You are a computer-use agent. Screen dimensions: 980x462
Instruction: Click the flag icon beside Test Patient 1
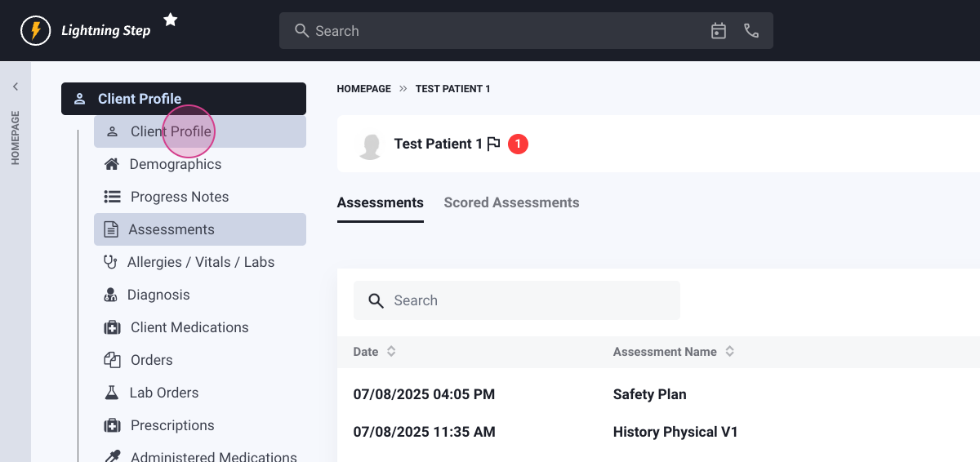(493, 144)
